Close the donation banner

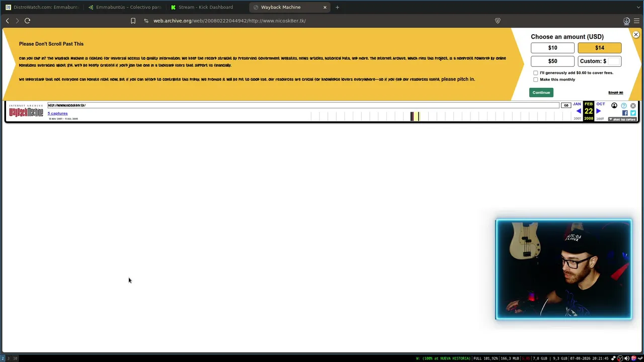(x=636, y=35)
